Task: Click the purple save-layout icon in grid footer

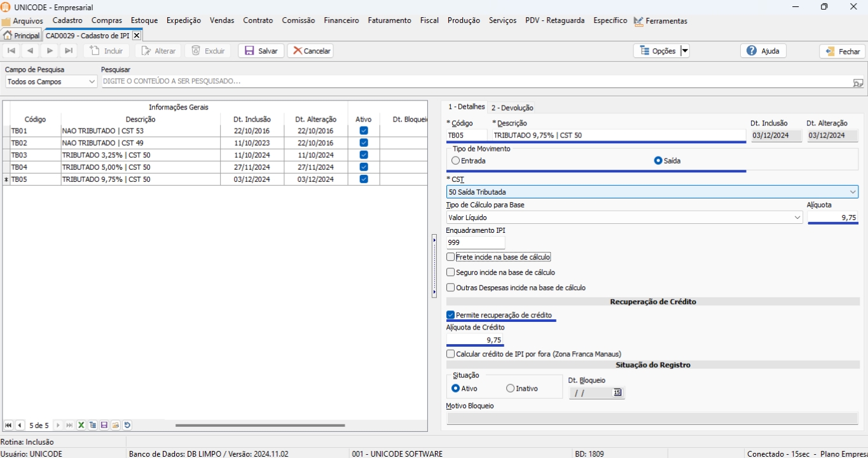Action: point(104,426)
